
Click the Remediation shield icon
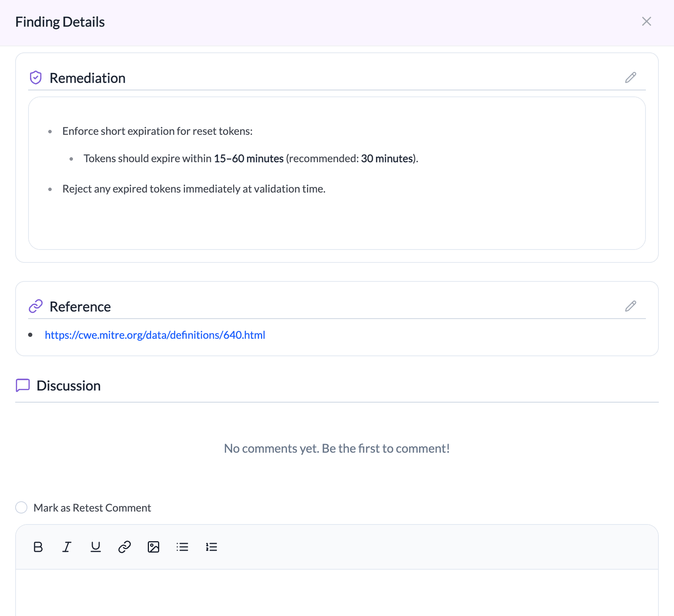36,78
